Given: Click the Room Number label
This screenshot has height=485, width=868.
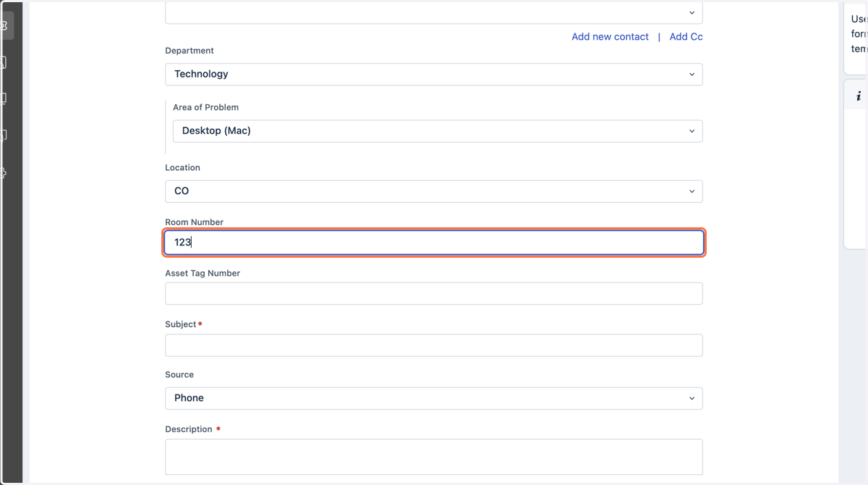Looking at the screenshot, I should [x=194, y=222].
